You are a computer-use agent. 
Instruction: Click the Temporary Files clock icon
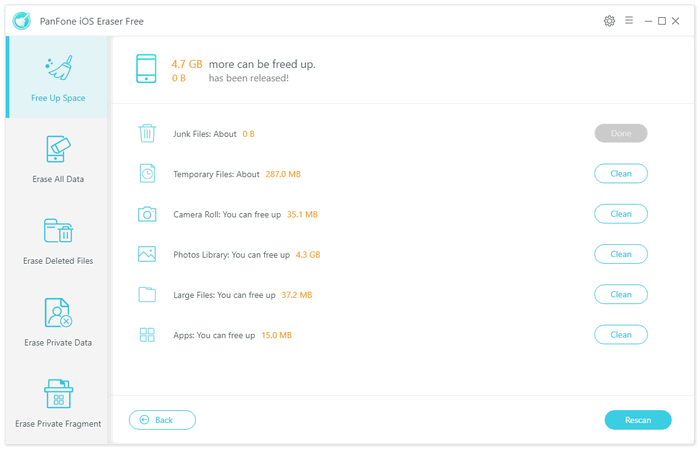(147, 174)
